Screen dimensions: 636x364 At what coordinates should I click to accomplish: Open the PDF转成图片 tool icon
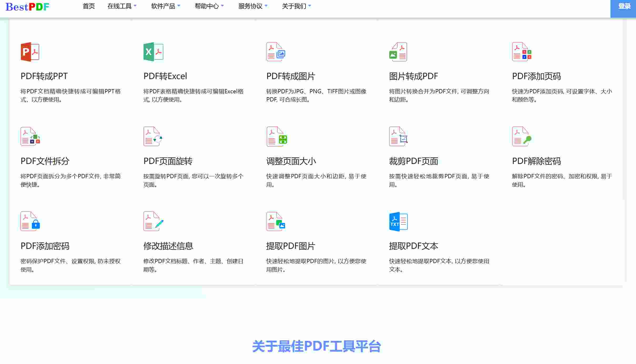click(x=276, y=52)
